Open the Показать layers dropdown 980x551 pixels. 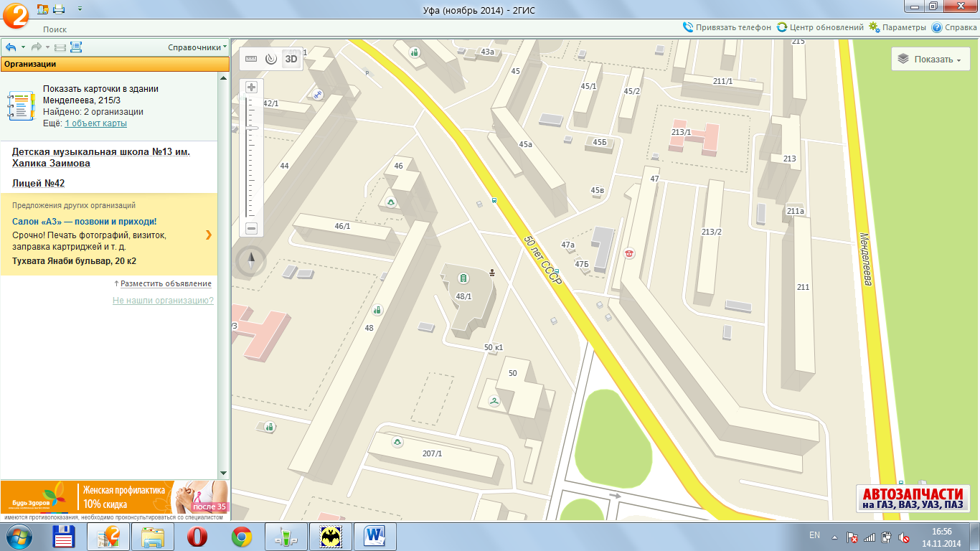[930, 60]
